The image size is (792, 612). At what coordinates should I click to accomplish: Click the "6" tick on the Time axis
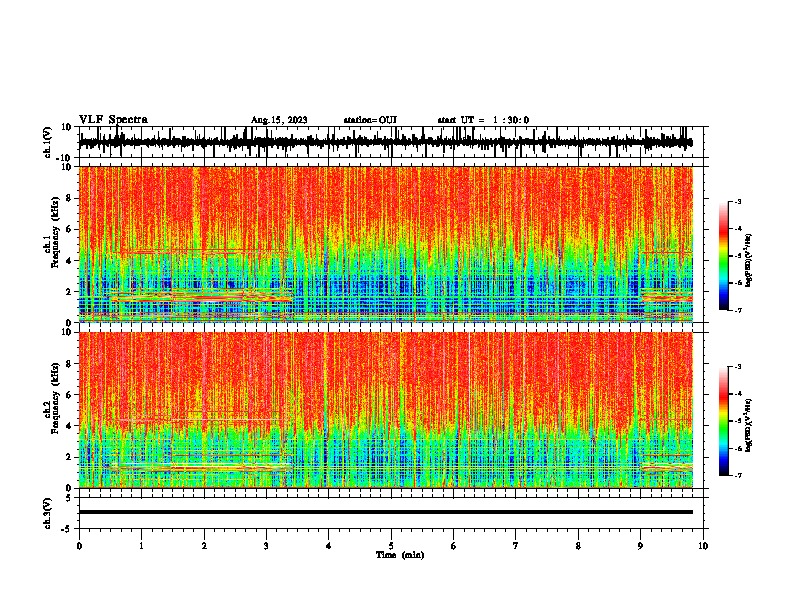(454, 546)
